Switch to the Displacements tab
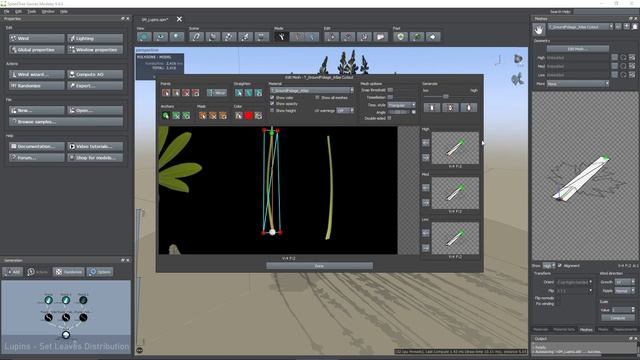The image size is (640, 360). [x=625, y=329]
